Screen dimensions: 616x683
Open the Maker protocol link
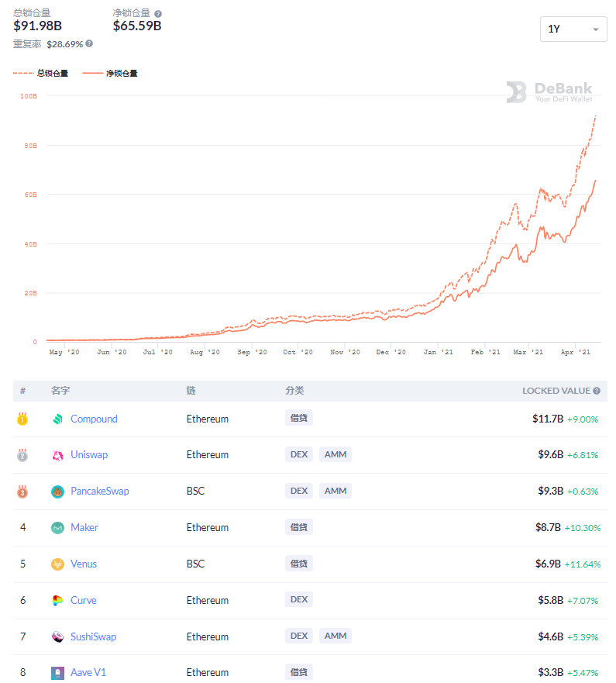84,527
